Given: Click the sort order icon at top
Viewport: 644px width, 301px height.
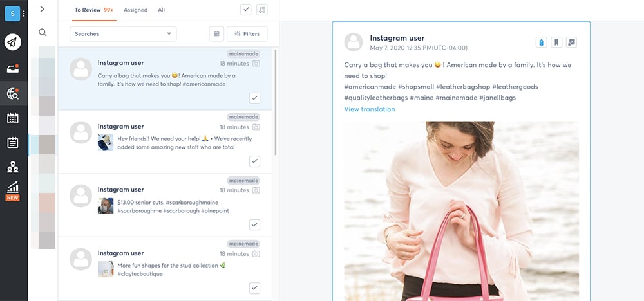Looking at the screenshot, I should click(x=262, y=10).
